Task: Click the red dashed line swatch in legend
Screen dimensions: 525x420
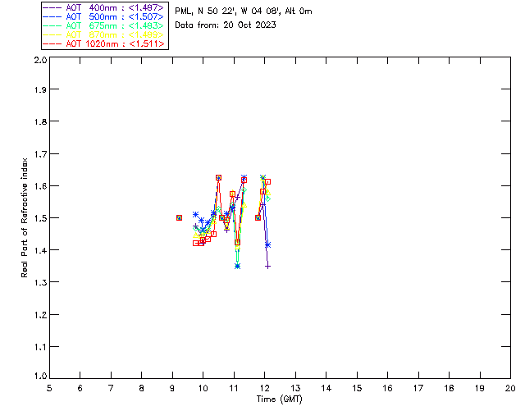Action: coord(52,43)
